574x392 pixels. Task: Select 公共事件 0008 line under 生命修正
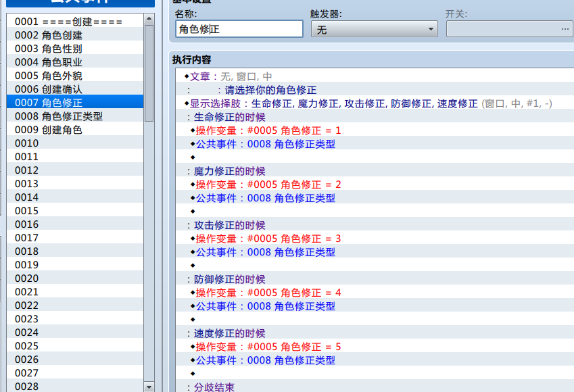(375, 144)
